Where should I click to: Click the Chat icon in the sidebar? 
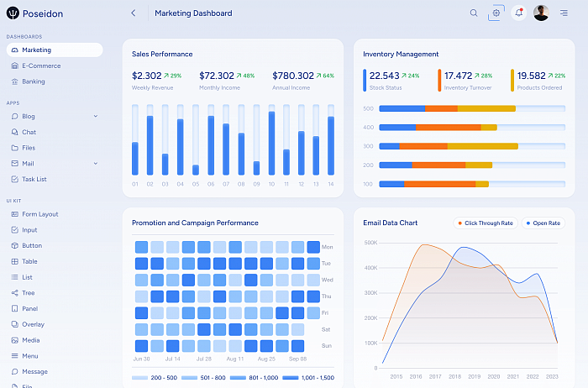[x=14, y=132]
